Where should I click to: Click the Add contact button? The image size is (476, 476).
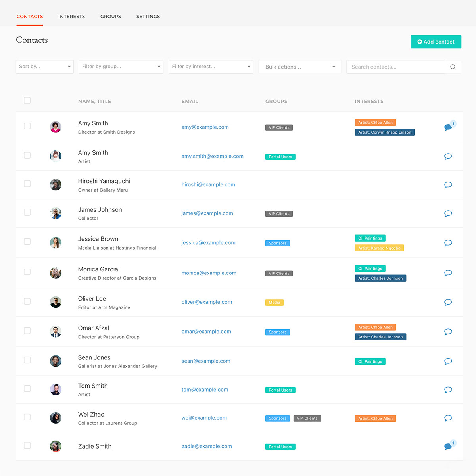436,42
